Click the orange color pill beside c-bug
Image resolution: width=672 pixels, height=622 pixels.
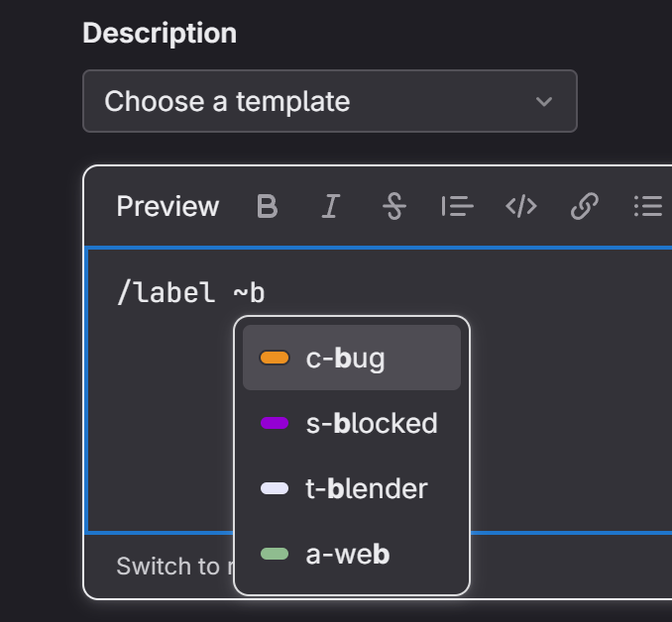pos(274,358)
